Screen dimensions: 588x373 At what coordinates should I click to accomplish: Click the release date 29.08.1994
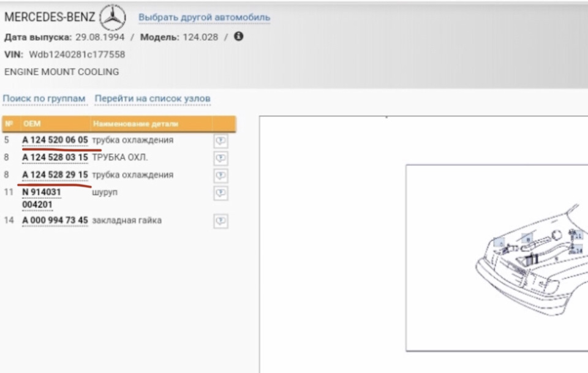click(x=100, y=37)
